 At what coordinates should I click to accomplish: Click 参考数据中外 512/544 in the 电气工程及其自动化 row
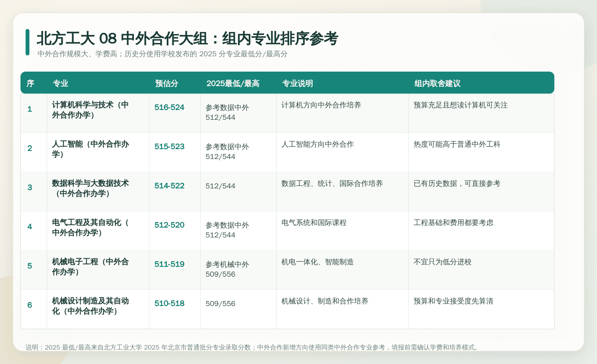click(227, 230)
